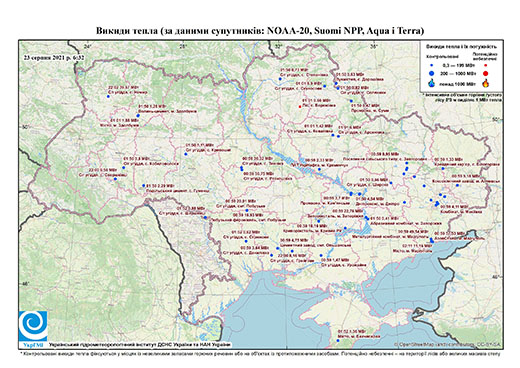Viewport: 520px width, 368px height.
Task: Click the legend heading text
Action: click(462, 47)
